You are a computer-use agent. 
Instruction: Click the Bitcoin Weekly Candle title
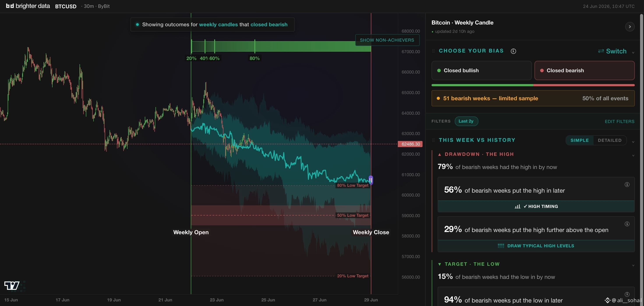[462, 23]
